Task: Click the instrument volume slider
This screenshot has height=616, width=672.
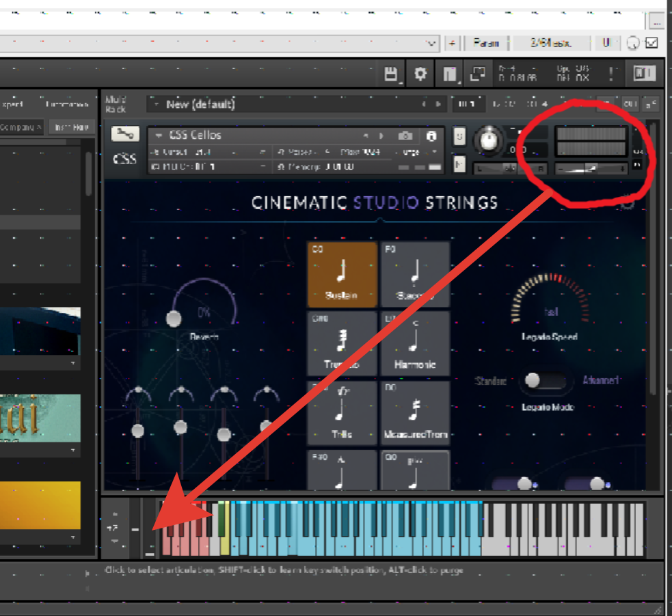Action: 591,169
